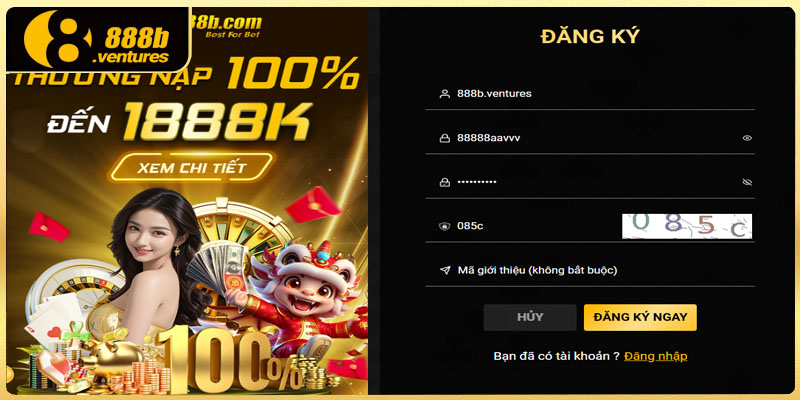Focus the username field showing 888b.ventures
Viewport: 800px width, 400px height.
pos(590,94)
